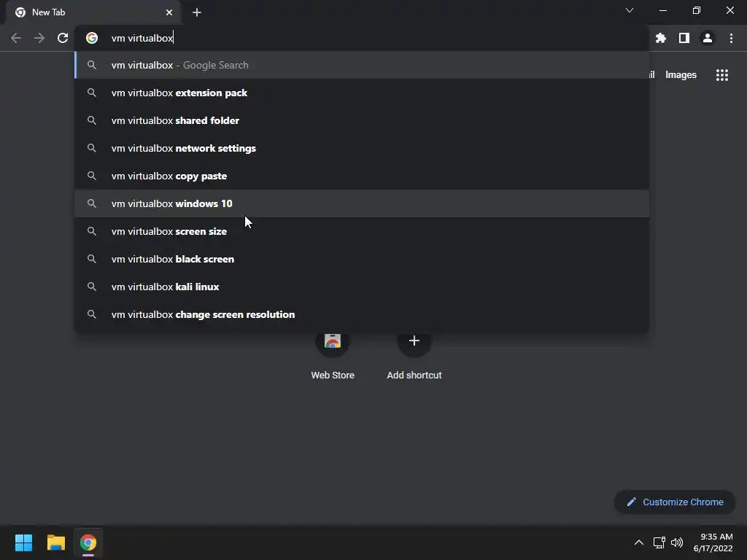The height and width of the screenshot is (560, 747).
Task: Open File Explorer from the taskbar
Action: pos(56,542)
